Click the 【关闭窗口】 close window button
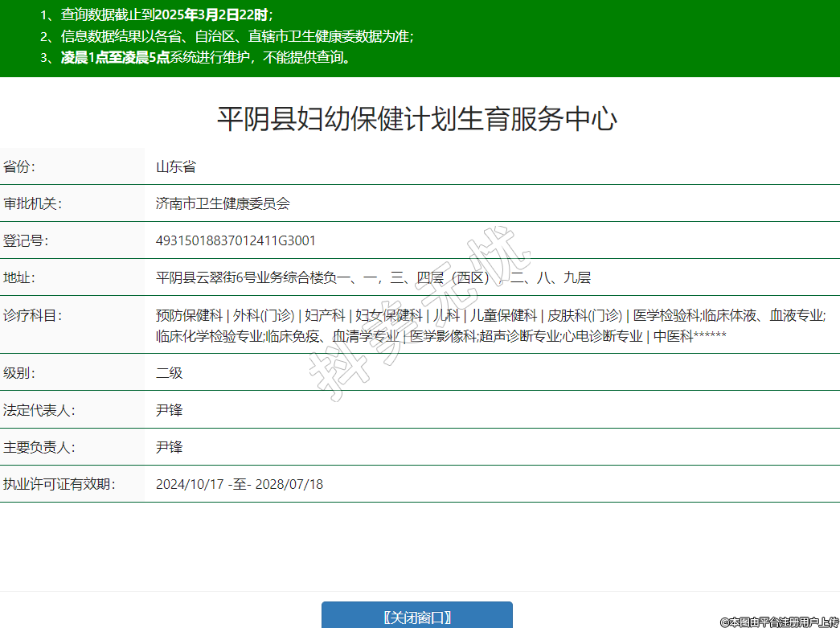The height and width of the screenshot is (628, 840). [x=416, y=617]
